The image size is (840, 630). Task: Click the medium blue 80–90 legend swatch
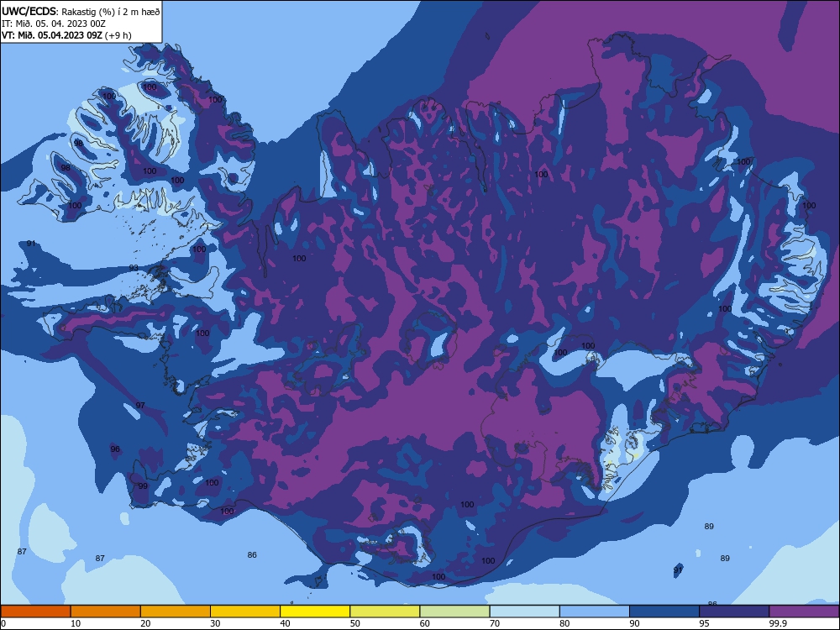pos(595,612)
